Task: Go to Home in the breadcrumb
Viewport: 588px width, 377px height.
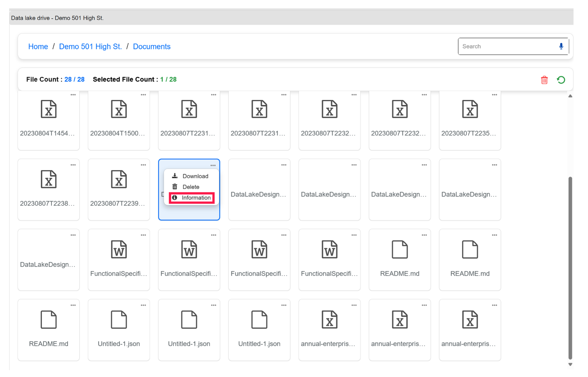Action: pyautogui.click(x=38, y=47)
